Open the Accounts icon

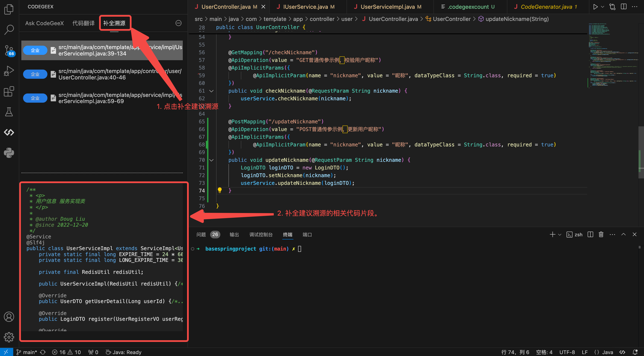tap(9, 317)
